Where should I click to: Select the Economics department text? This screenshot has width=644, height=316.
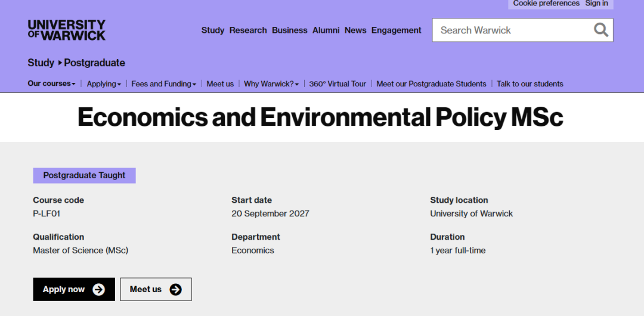[x=253, y=250]
